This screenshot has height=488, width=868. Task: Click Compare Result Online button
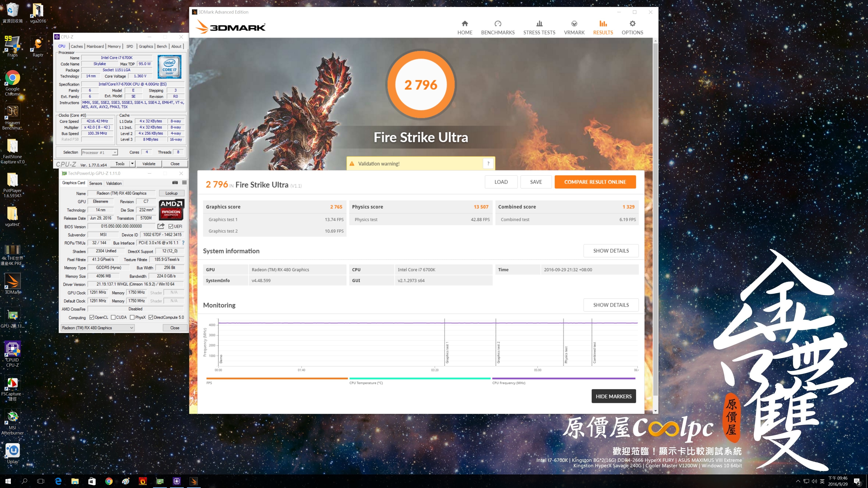[595, 182]
